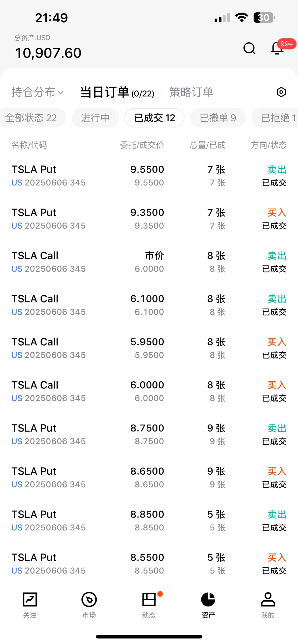Screen dimensions: 298x644
Task: Select the 已撤单 9 filter chip
Action: 218,118
